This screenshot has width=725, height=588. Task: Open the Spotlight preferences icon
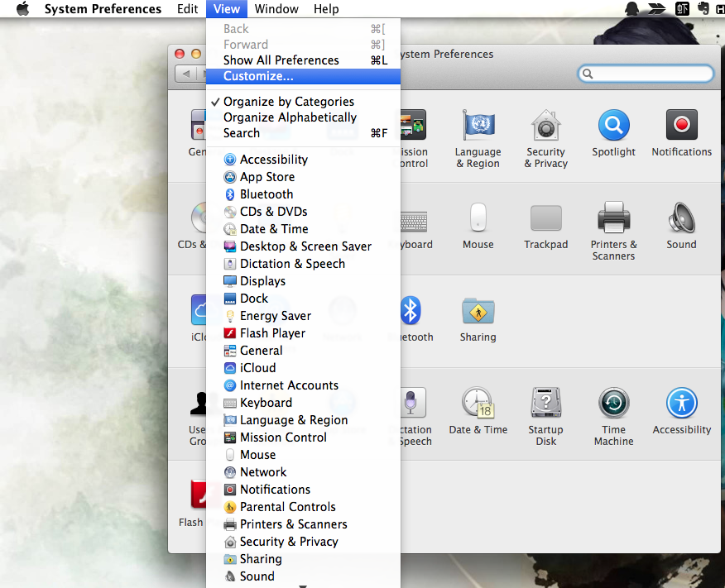pyautogui.click(x=613, y=125)
